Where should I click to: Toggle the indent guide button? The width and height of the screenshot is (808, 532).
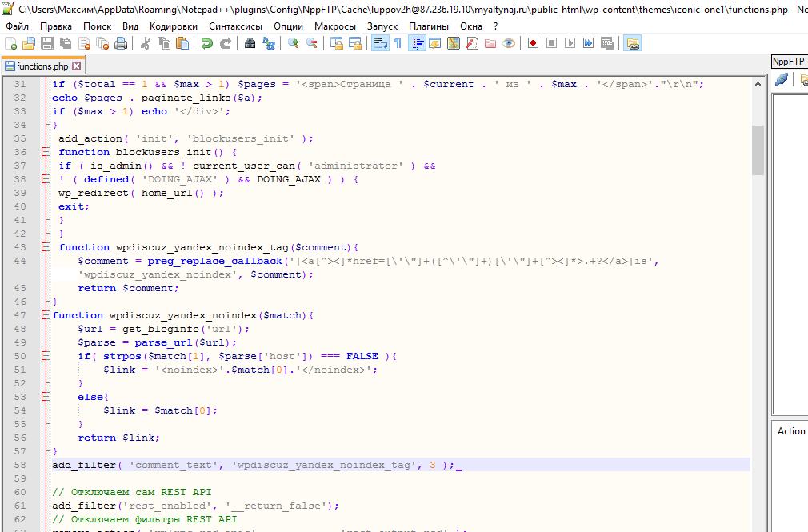417,43
